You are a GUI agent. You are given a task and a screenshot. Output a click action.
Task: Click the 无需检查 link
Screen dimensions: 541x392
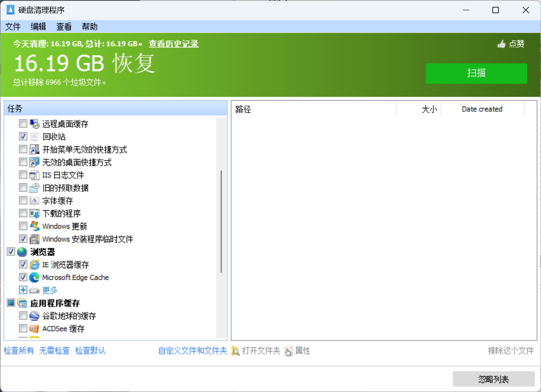(55, 351)
